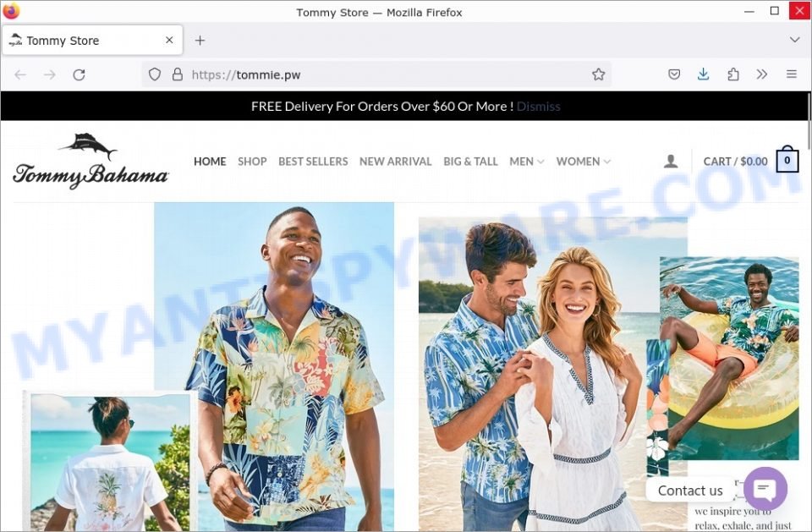Close the Firefox window

pyautogui.click(x=799, y=11)
